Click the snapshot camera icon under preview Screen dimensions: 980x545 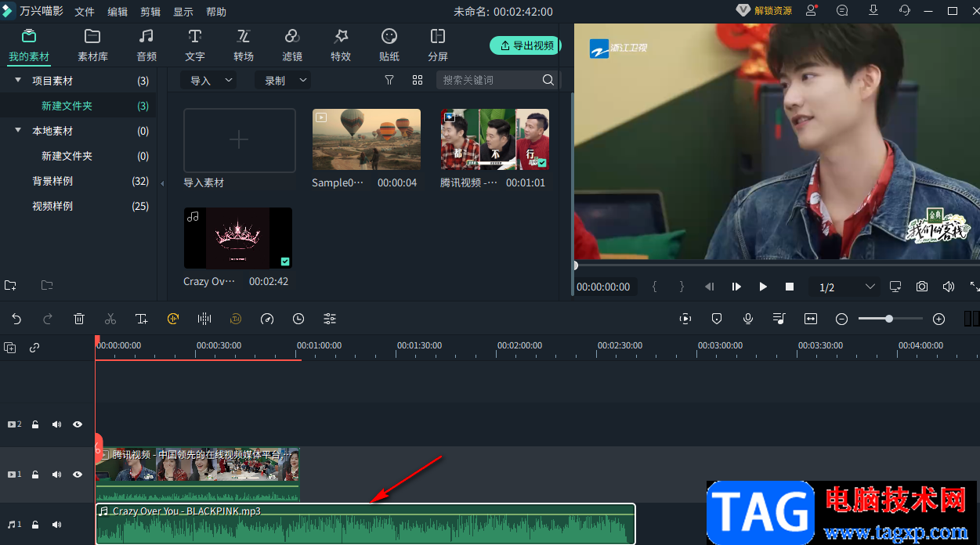[922, 287]
